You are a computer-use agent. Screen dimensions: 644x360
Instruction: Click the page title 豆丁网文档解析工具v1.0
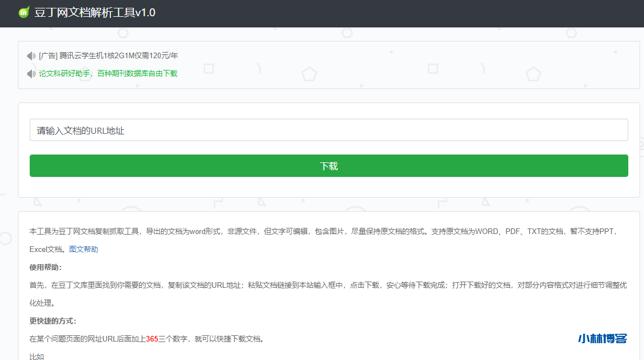[x=95, y=12]
